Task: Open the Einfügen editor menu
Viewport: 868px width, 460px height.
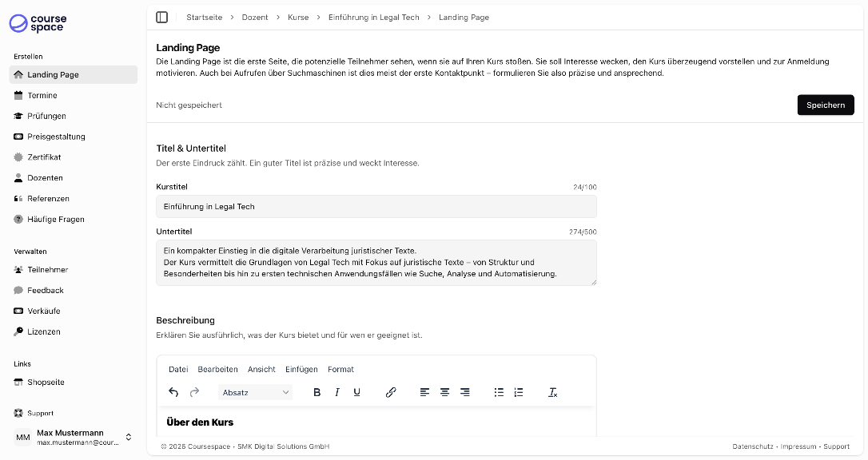Action: coord(301,369)
